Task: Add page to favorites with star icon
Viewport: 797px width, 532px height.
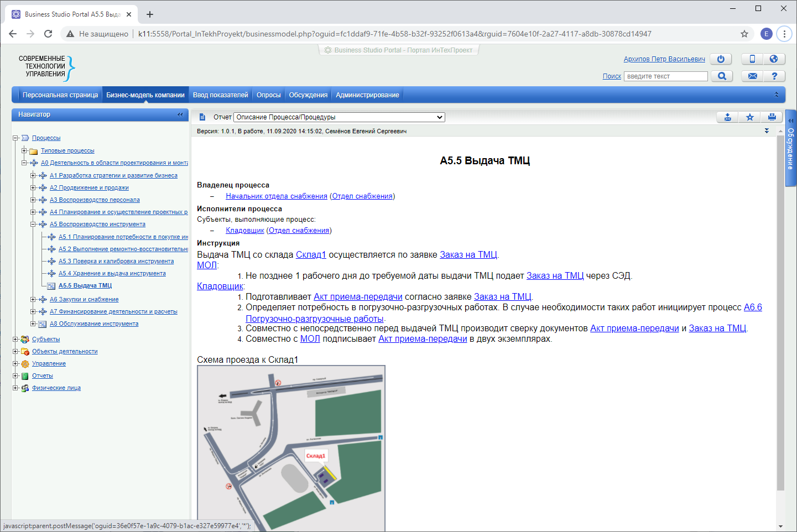Action: 749,117
